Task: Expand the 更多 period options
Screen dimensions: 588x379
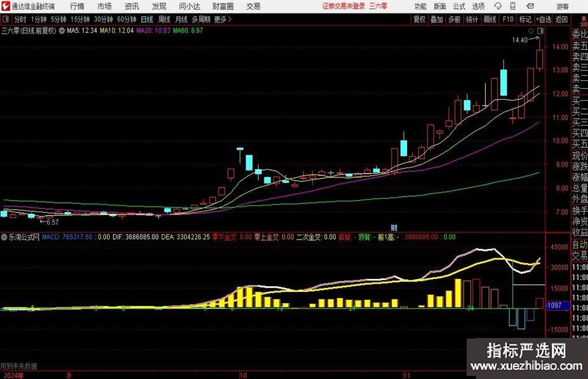Action: (x=222, y=19)
